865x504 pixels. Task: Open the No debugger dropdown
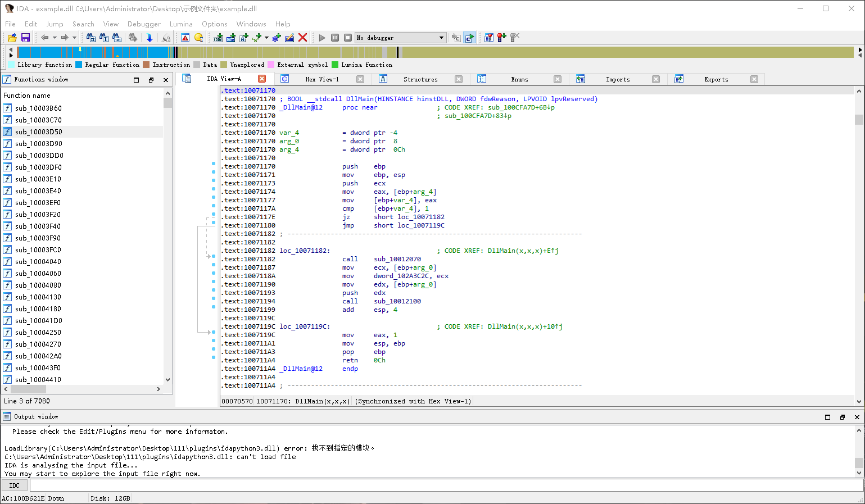coord(400,38)
